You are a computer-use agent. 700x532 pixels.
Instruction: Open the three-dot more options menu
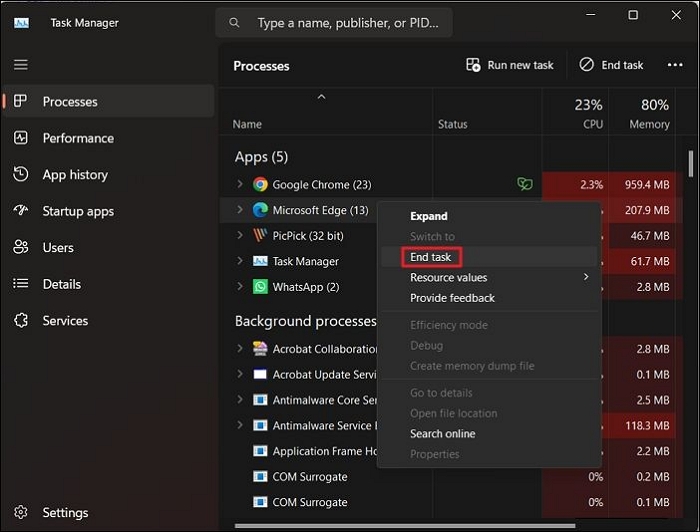coord(668,65)
